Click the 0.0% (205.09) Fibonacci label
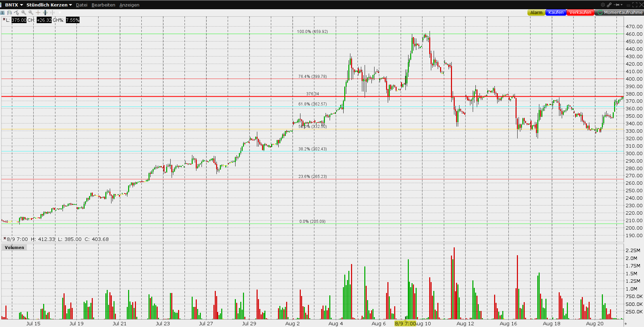644x327 pixels. pyautogui.click(x=312, y=222)
